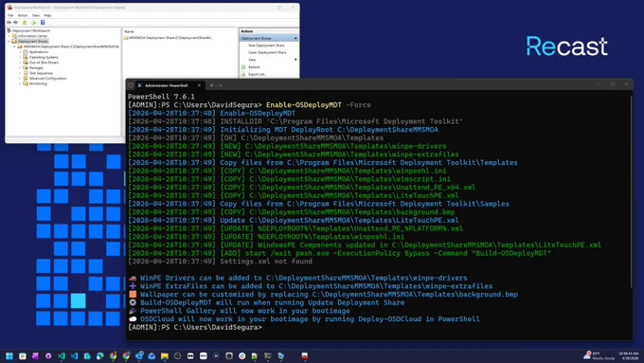The width and height of the screenshot is (644, 363).
Task: Open File Explorer from taskbar
Action: pos(165,356)
